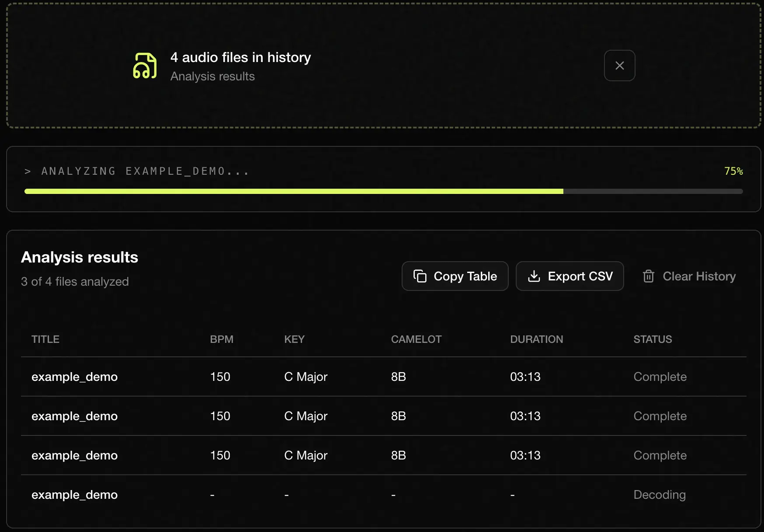
Task: Click the TITLE column header
Action: click(x=45, y=339)
